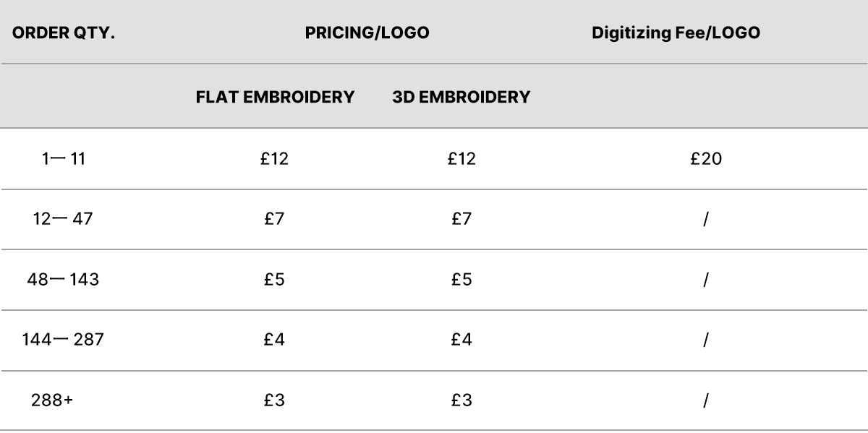The height and width of the screenshot is (433, 868).
Task: Click the PRICING/LOGO header
Action: pos(367,33)
